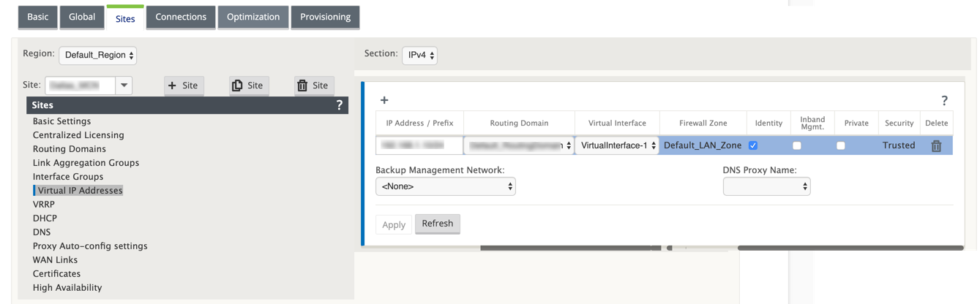Viewport: 980px width, 304px height.
Task: Select Routing Domains in Sites list
Action: (70, 149)
